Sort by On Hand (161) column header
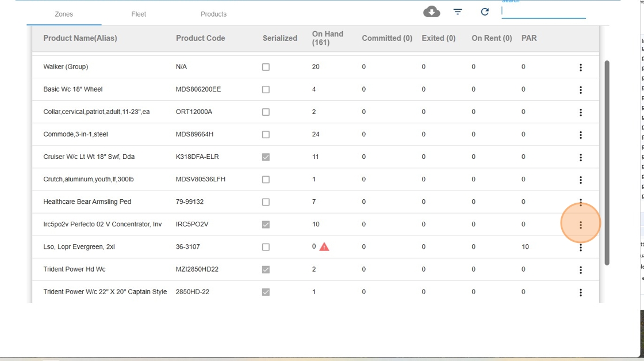 (x=327, y=38)
